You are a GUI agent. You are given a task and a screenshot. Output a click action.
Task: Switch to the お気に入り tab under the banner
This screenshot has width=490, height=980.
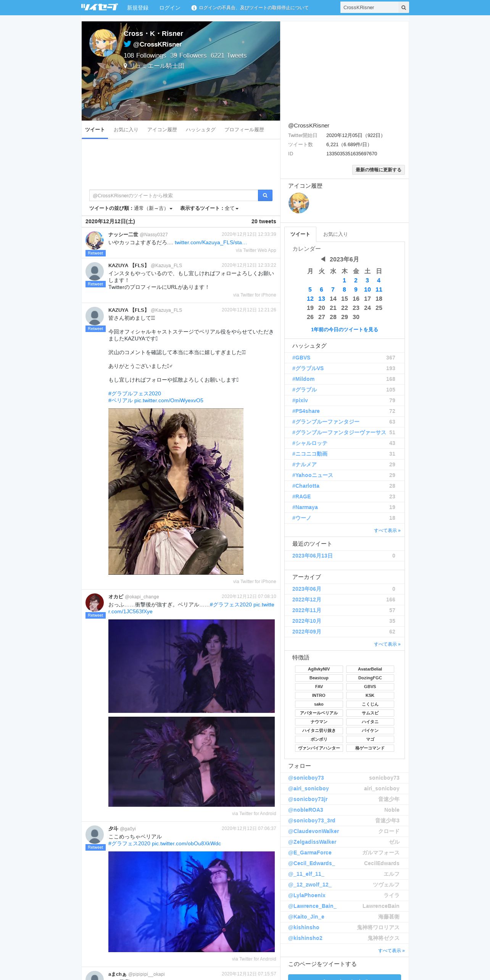126,130
